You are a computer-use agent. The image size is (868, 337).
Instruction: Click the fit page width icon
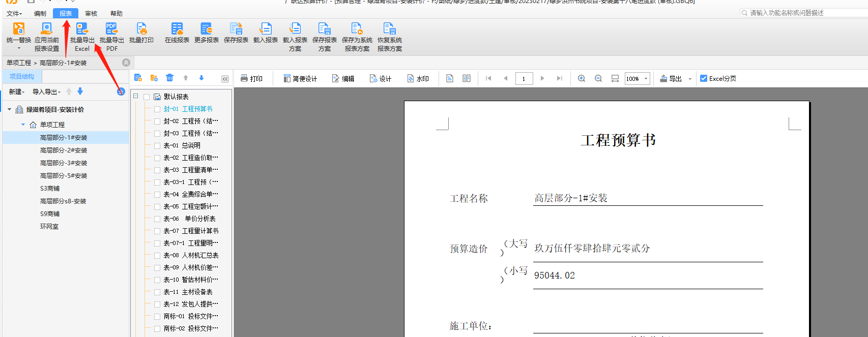tap(615, 78)
